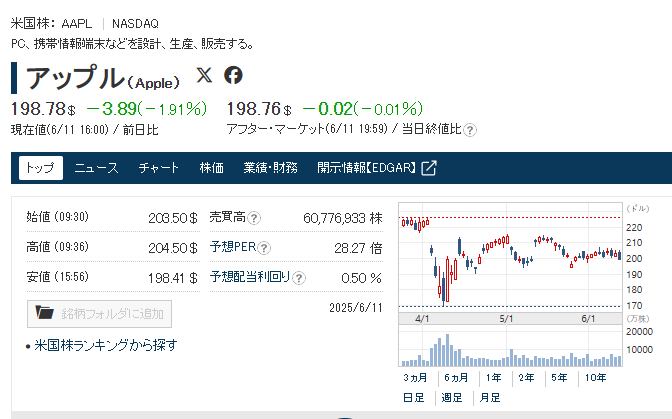The height and width of the screenshot is (419, 672).
Task: Click the 始値 value 203.50$
Action: click(173, 218)
